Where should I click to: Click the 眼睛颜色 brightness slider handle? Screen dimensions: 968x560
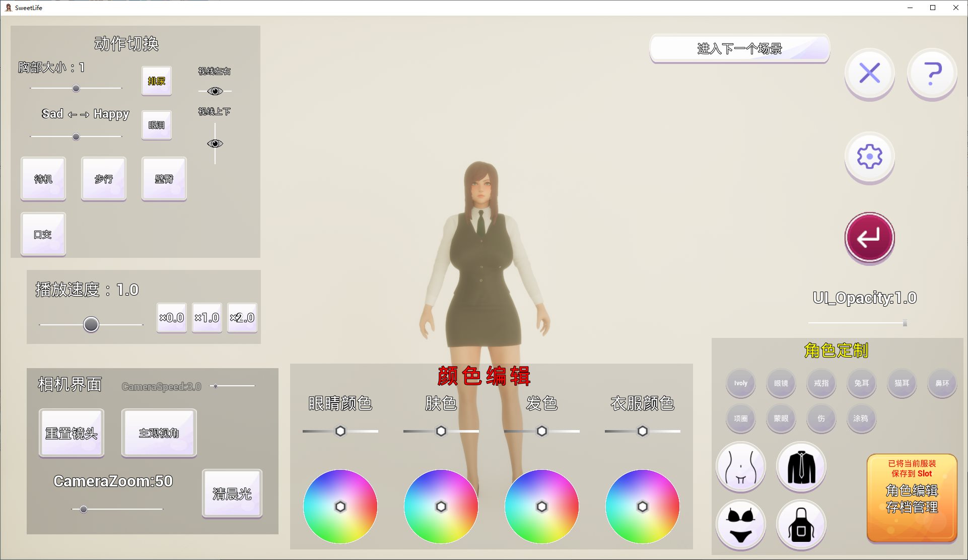[340, 431]
